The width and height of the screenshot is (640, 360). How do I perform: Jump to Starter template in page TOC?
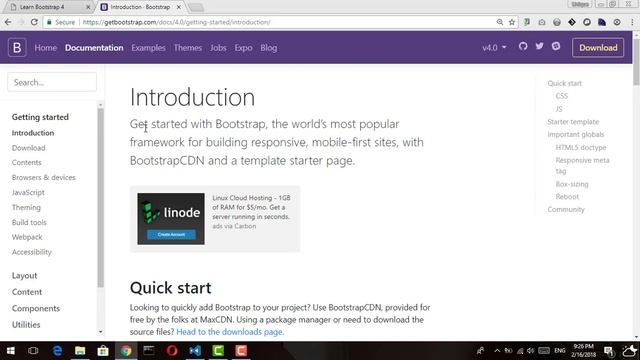[573, 122]
